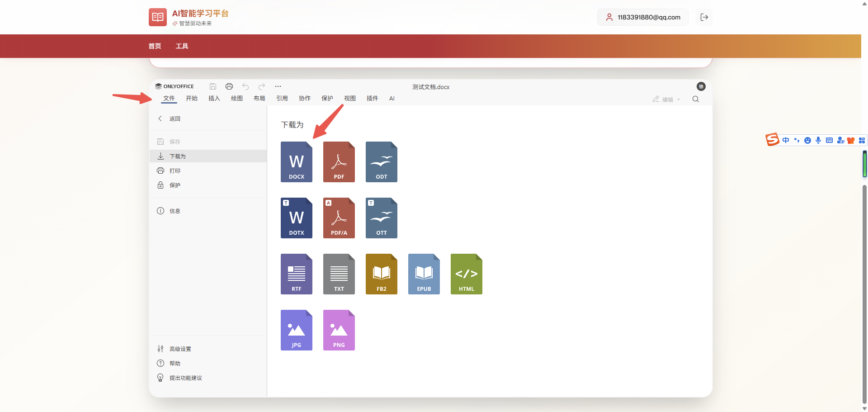Activate Sogou voice input microphone
868x412 pixels.
(818, 140)
